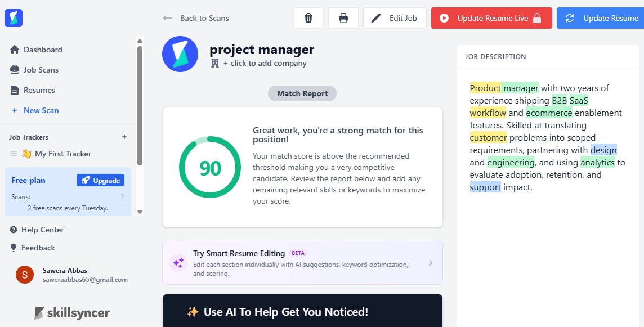Click the BETA badge
The image size is (644, 327).
(x=298, y=253)
